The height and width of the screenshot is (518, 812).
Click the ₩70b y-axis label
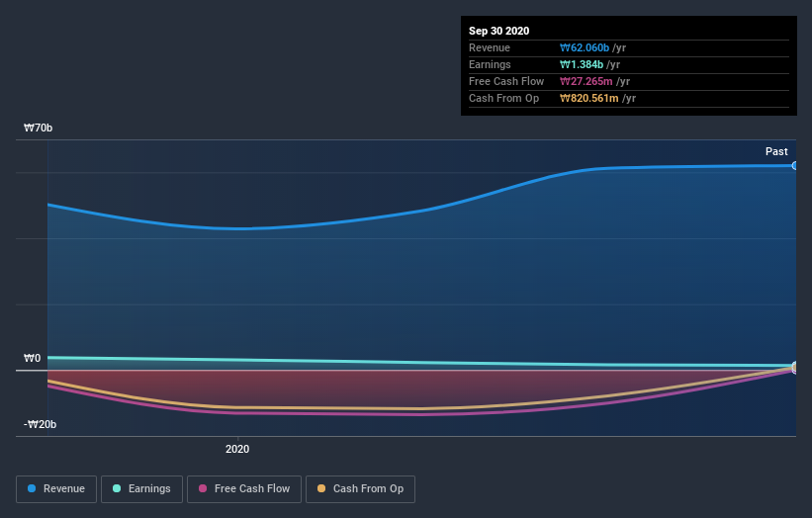tap(38, 128)
